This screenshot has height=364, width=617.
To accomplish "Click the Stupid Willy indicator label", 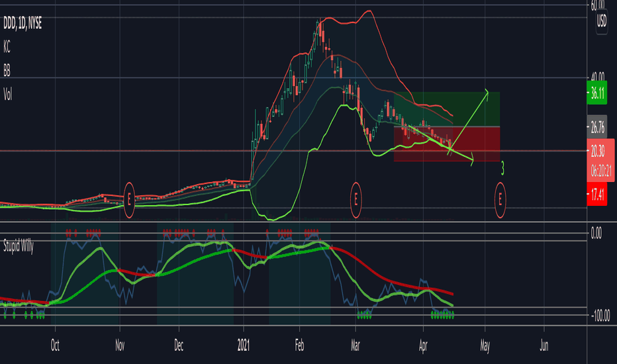I will (19, 246).
